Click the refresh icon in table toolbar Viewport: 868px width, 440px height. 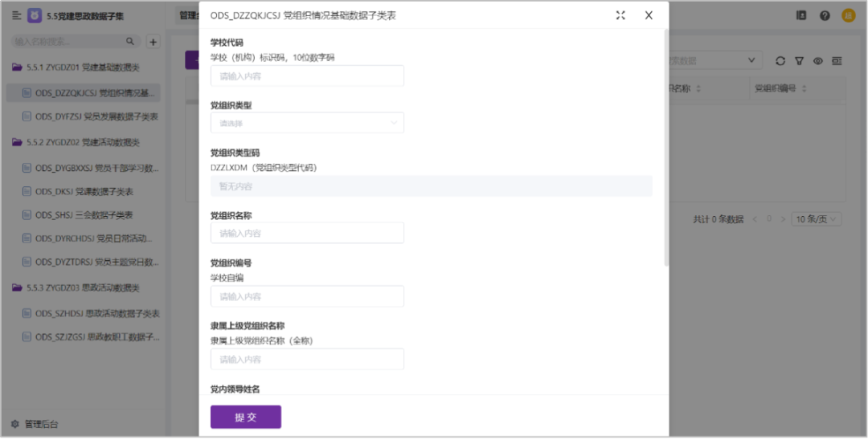click(780, 61)
